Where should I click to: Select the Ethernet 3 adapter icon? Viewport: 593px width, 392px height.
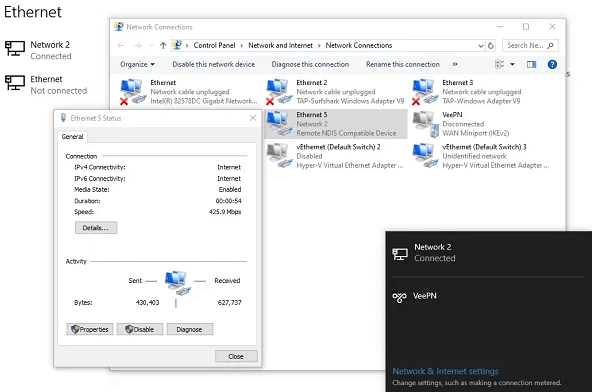pyautogui.click(x=425, y=91)
